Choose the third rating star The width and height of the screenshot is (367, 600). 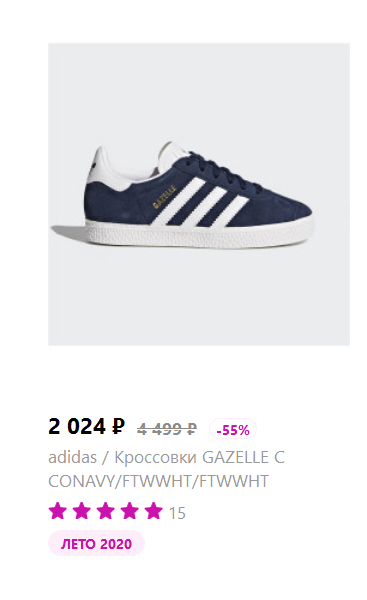(x=106, y=511)
